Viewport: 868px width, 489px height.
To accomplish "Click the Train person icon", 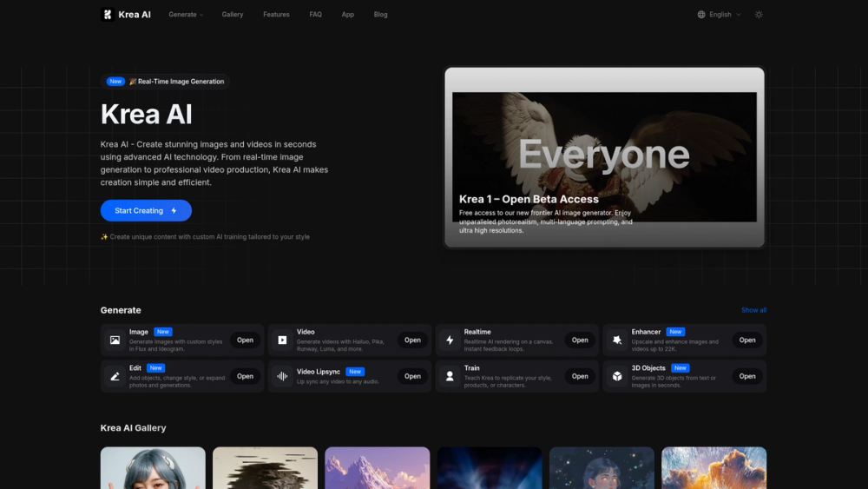I will 450,376.
